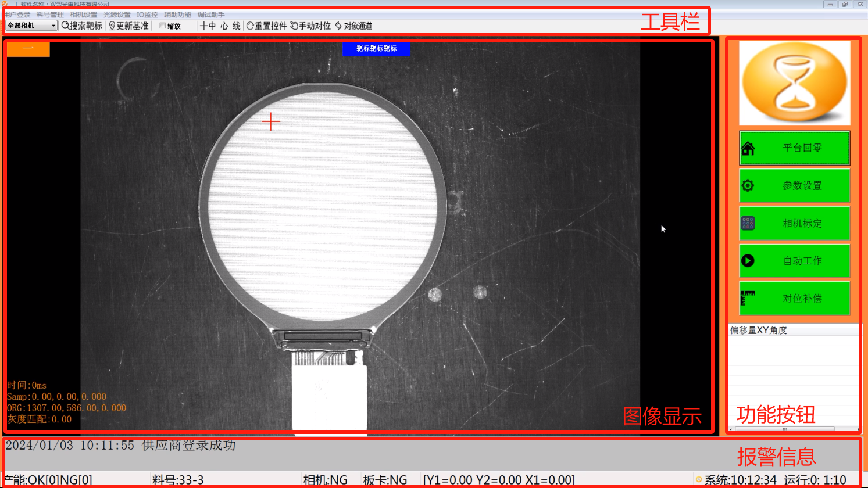Viewport: 868px width, 488px height.
Task: Open the 用户登录 menu
Action: (17, 15)
